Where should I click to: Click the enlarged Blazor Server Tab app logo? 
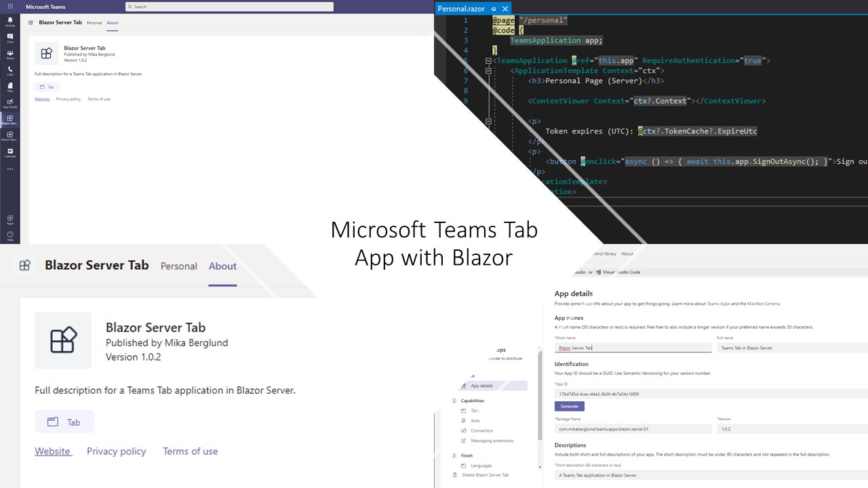click(63, 340)
